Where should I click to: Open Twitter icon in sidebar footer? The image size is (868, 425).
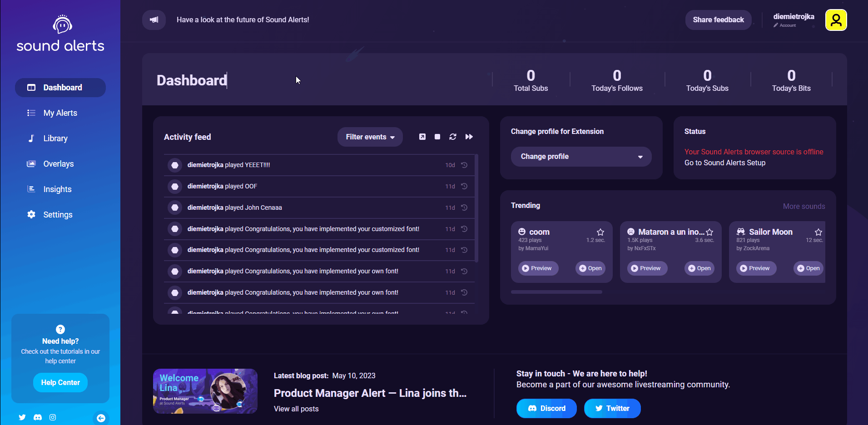point(22,417)
